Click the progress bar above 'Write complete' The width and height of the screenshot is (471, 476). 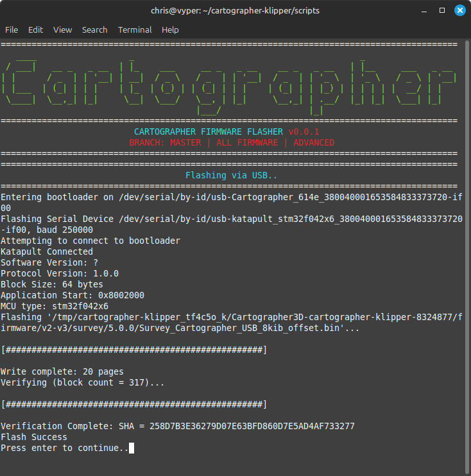click(x=133, y=350)
